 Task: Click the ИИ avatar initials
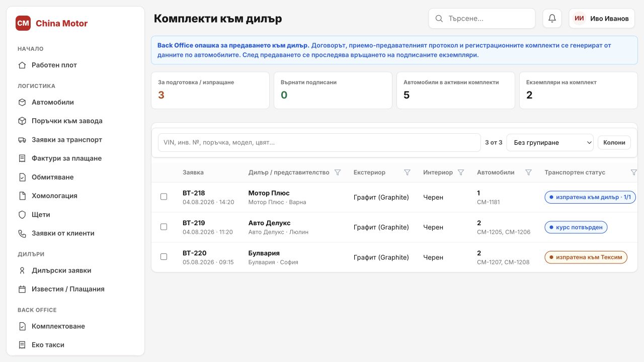tap(580, 19)
